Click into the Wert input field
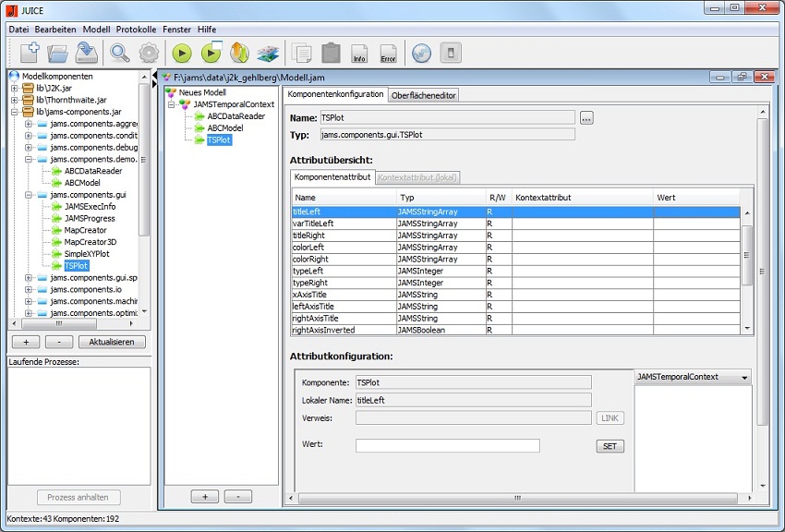 coord(447,446)
